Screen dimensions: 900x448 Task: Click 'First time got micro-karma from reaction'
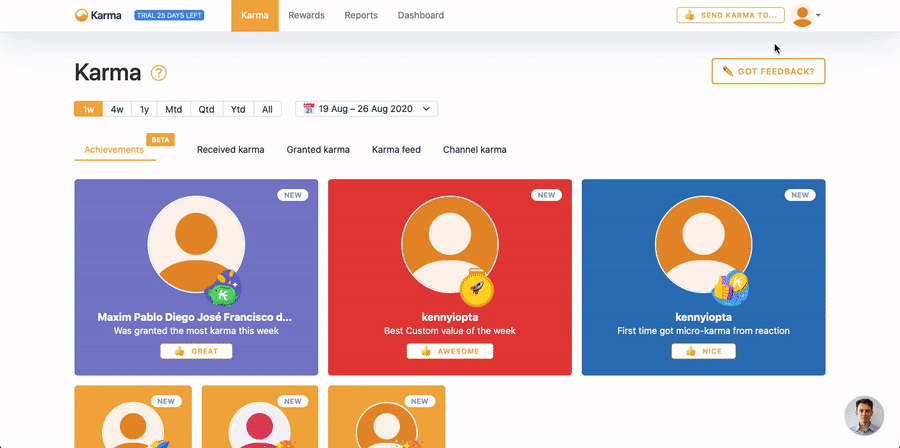click(x=704, y=331)
